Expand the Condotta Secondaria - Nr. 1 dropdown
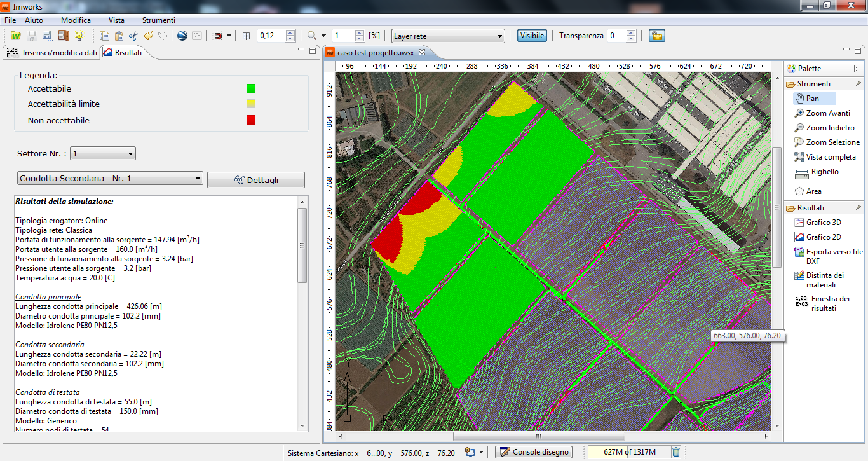Screen dimensions: 868x461 tap(109, 179)
